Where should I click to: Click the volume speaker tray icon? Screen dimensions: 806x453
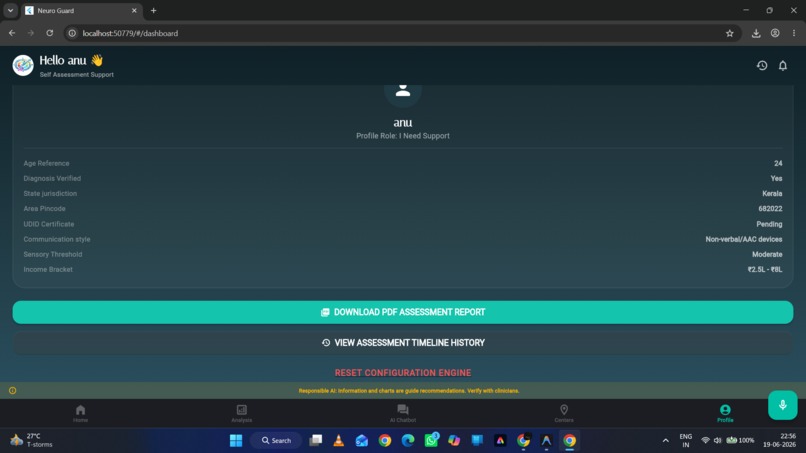[x=718, y=440]
